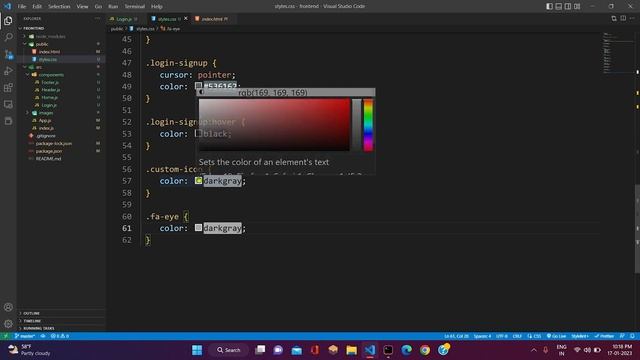Click the CRLF end-of-line indicator
The image size is (640, 360).
click(x=517, y=336)
